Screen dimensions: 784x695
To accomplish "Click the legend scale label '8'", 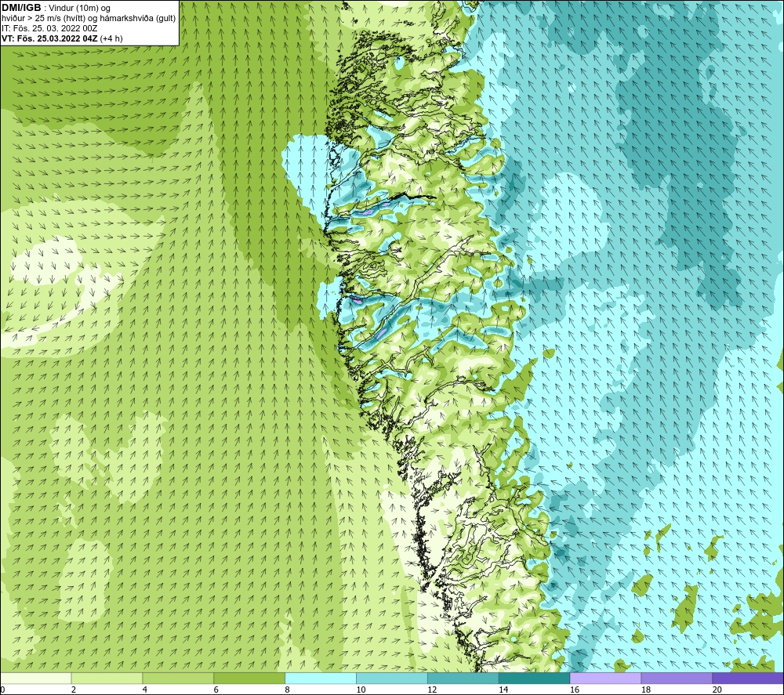I will click(x=287, y=690).
